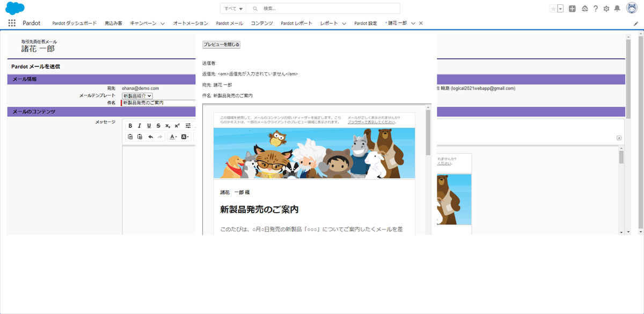Open the user profile avatar
This screenshot has width=644, height=314.
click(632, 8)
